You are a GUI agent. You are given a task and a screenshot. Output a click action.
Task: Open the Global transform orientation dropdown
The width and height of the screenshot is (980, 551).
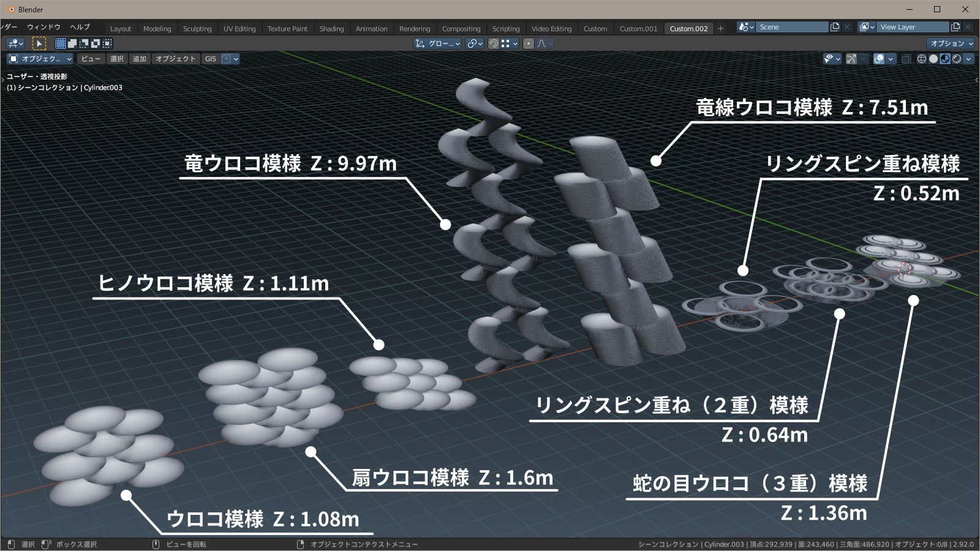[x=437, y=43]
